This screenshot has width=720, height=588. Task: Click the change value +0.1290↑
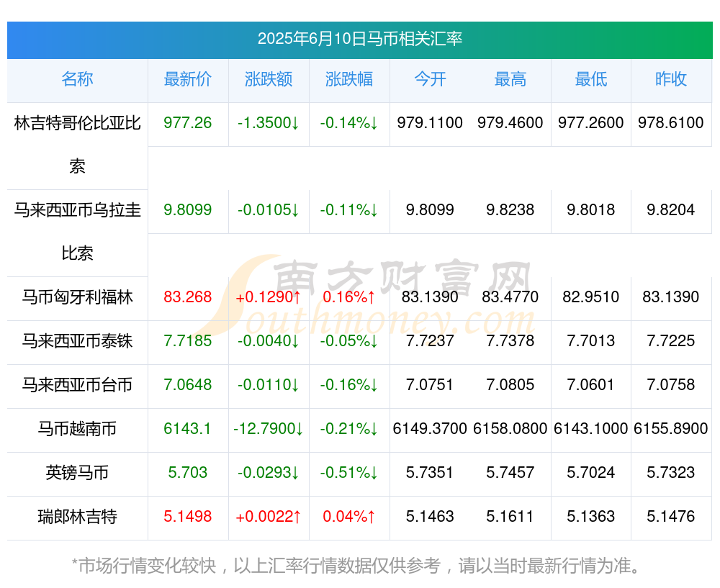pos(269,297)
